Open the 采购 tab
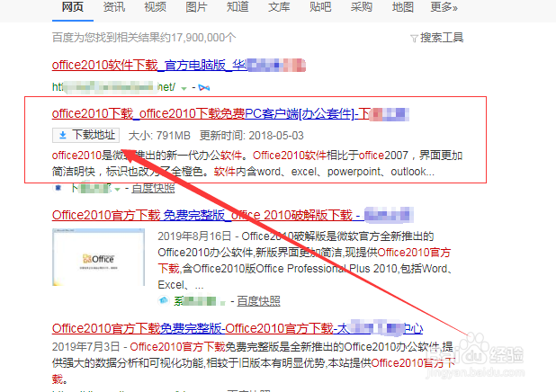Screen dimensions: 556x392 pyautogui.click(x=362, y=7)
